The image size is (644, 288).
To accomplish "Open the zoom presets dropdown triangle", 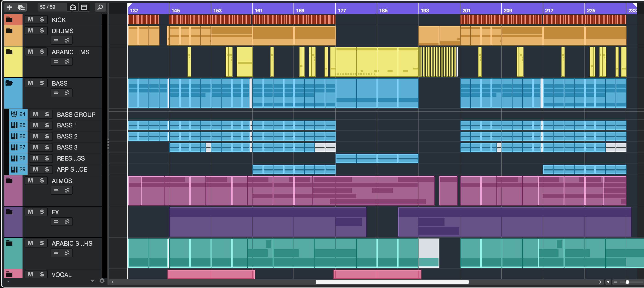I will [608, 282].
